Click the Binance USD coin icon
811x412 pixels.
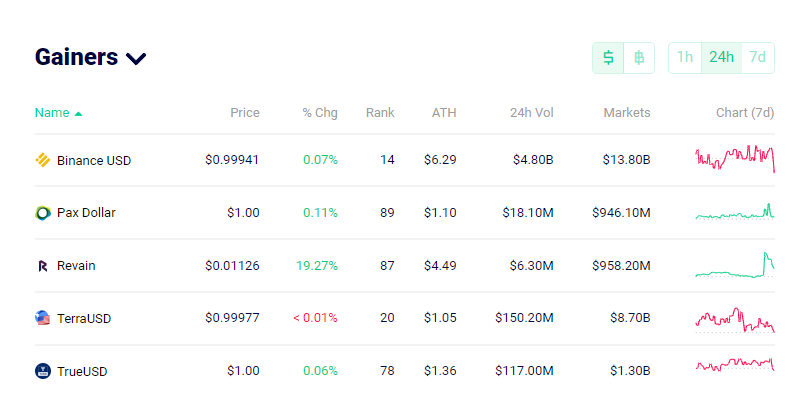[42, 160]
